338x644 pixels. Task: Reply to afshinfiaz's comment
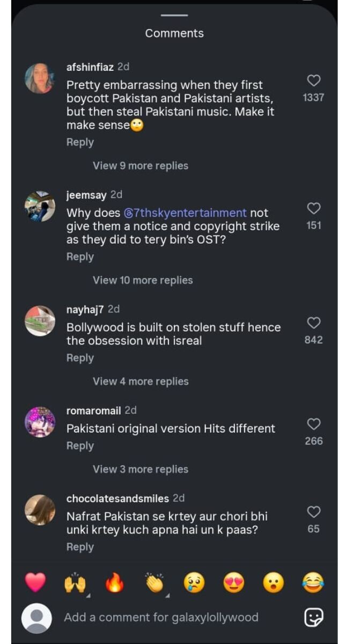click(80, 142)
